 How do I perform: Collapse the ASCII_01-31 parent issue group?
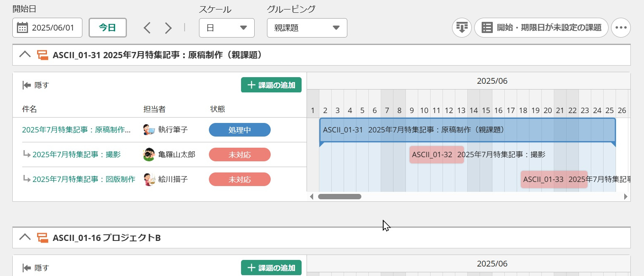(x=25, y=55)
